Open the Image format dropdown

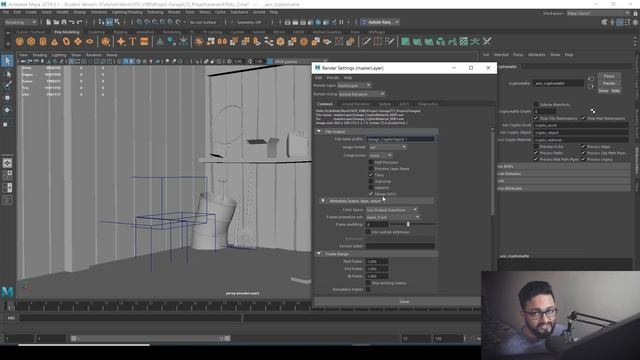[x=387, y=147]
